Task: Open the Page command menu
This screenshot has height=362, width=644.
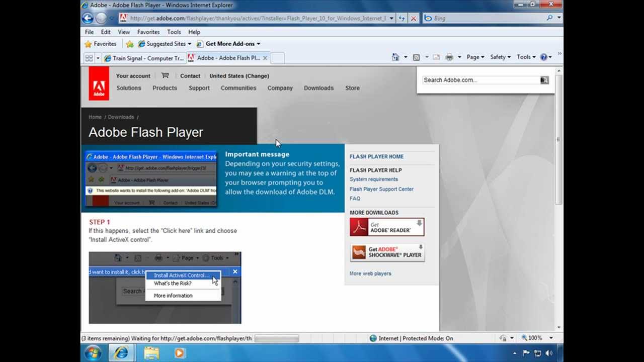Action: (x=475, y=57)
